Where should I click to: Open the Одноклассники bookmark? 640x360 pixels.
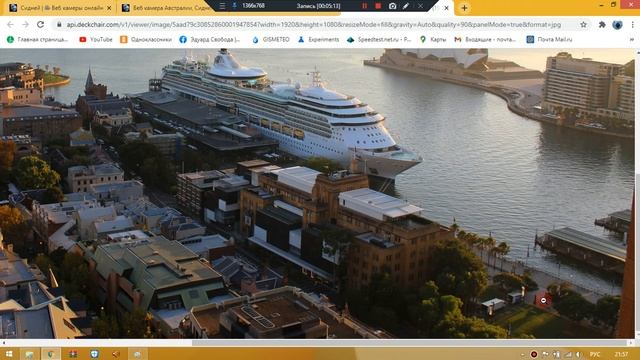click(146, 40)
